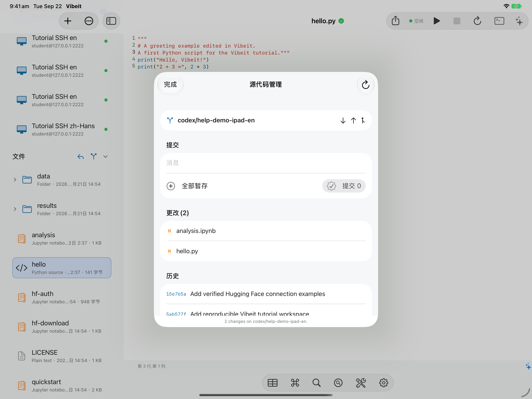This screenshot has height=399, width=532.
Task: Select the Tutorial SSH zh-Hans connection
Action: click(x=62, y=129)
